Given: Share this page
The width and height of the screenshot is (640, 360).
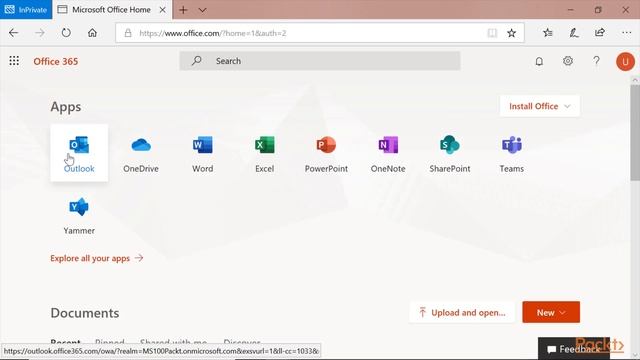Looking at the screenshot, I should [600, 33].
